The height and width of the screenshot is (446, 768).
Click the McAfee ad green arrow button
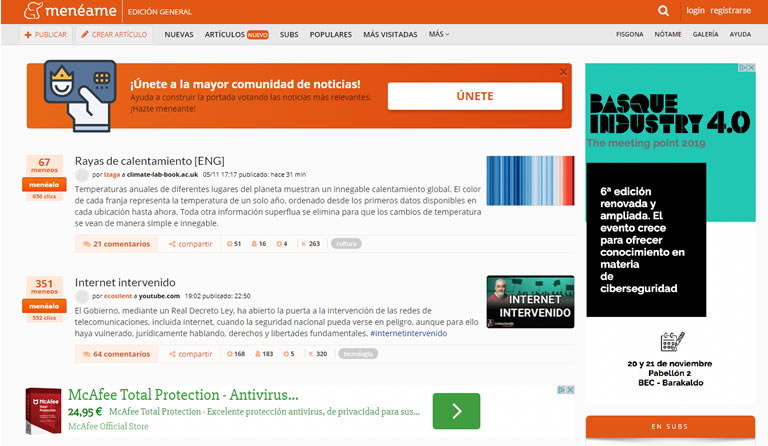456,411
